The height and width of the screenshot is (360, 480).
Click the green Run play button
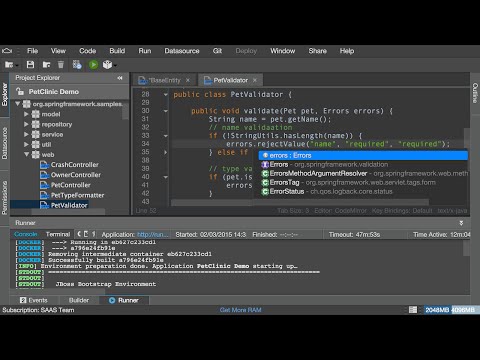click(x=93, y=65)
